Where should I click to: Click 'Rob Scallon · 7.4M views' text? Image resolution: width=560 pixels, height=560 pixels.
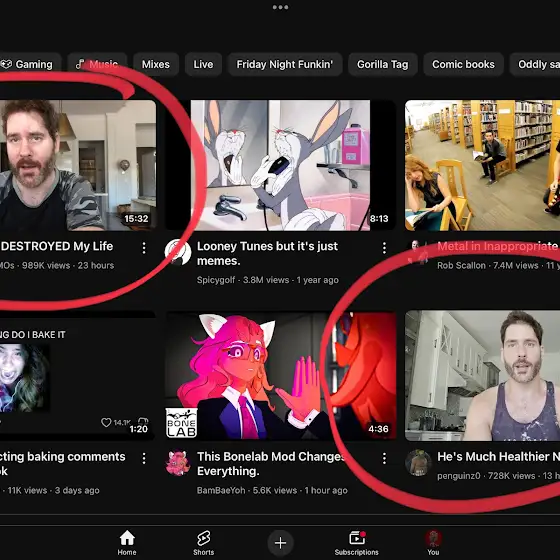click(488, 265)
